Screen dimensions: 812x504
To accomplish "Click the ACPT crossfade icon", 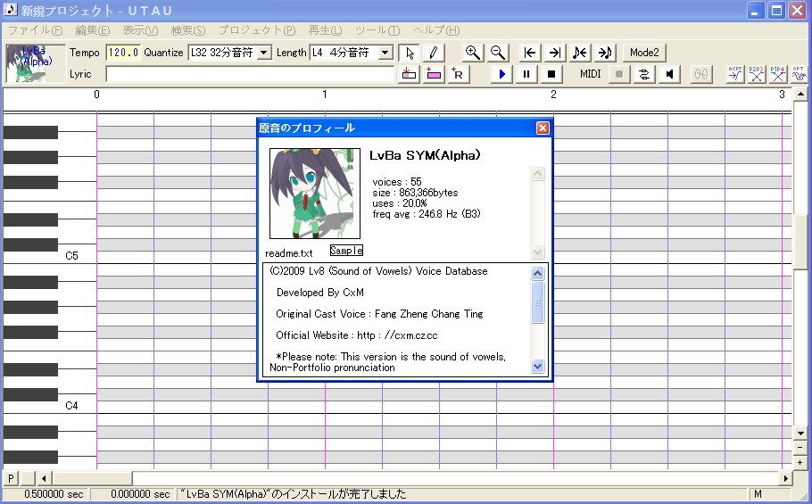I will 735,75.
